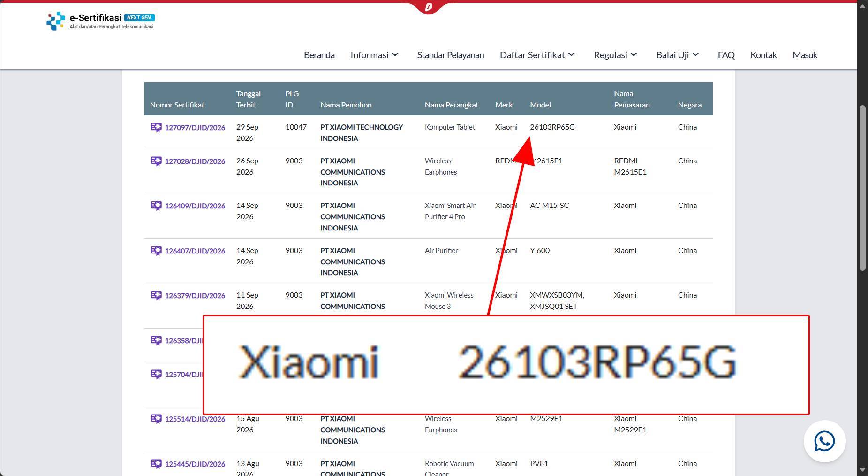Click the Nama Perangkat column header
The height and width of the screenshot is (476, 868).
(452, 105)
